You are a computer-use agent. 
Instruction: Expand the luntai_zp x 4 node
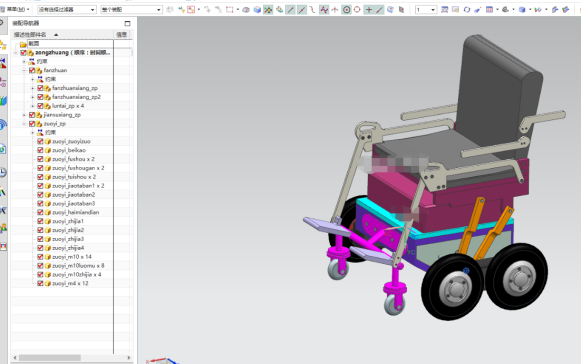click(32, 106)
